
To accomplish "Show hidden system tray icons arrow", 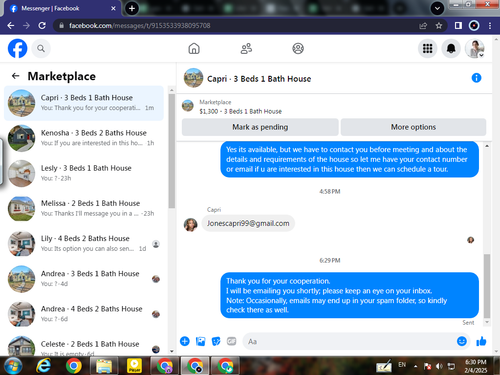I will tap(415, 366).
